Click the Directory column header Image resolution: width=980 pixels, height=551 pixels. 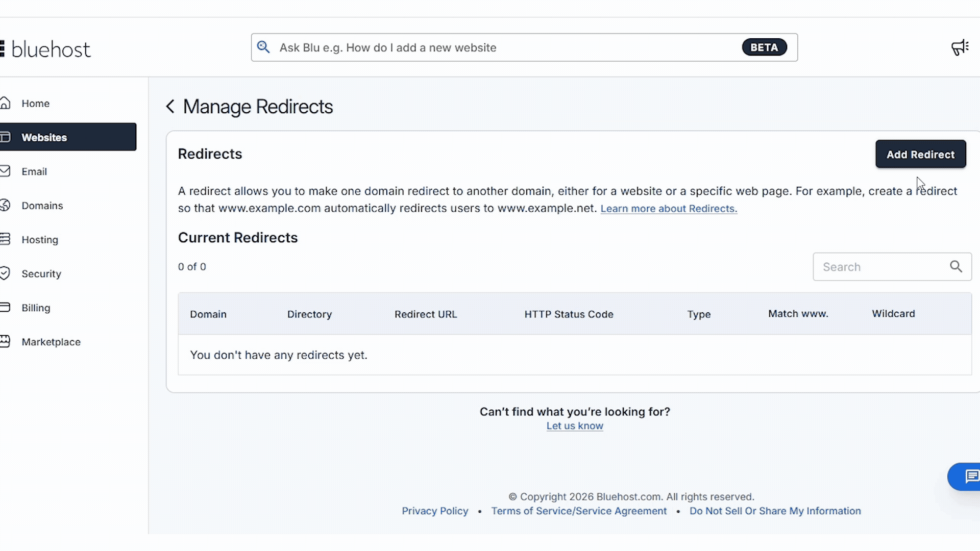click(x=309, y=314)
